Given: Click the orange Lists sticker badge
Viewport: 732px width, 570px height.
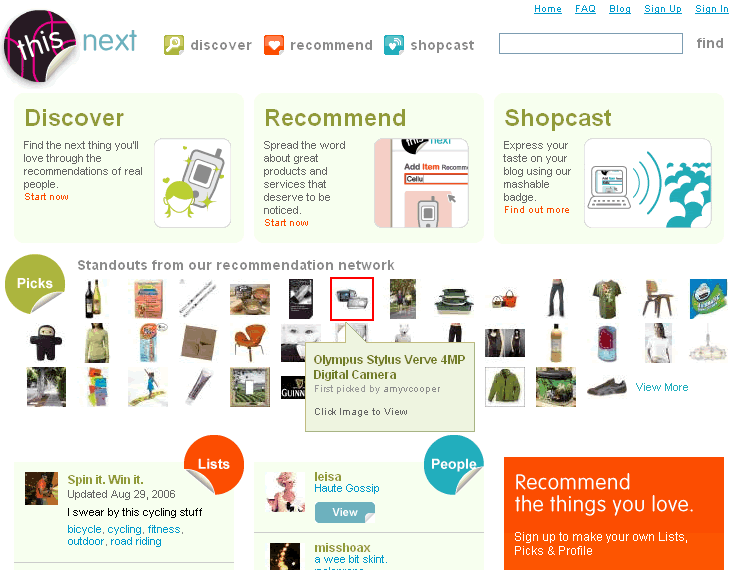Looking at the screenshot, I should pyautogui.click(x=214, y=464).
